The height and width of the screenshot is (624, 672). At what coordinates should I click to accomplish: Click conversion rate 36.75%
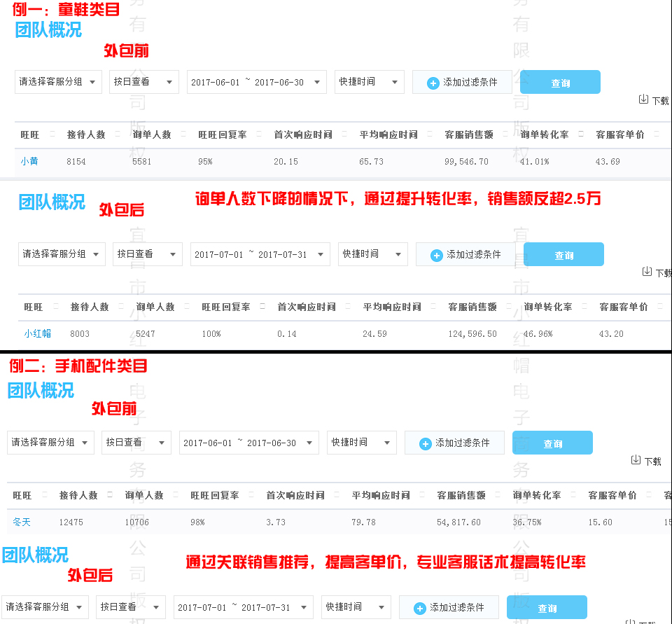[526, 522]
